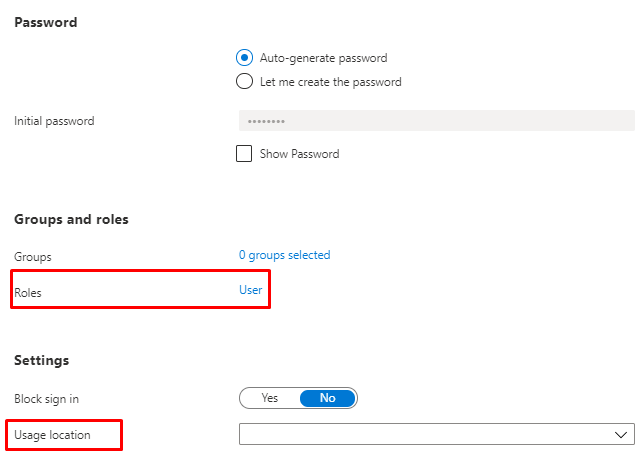The height and width of the screenshot is (466, 640).
Task: Click the Auto-generate password label text
Action: click(323, 58)
